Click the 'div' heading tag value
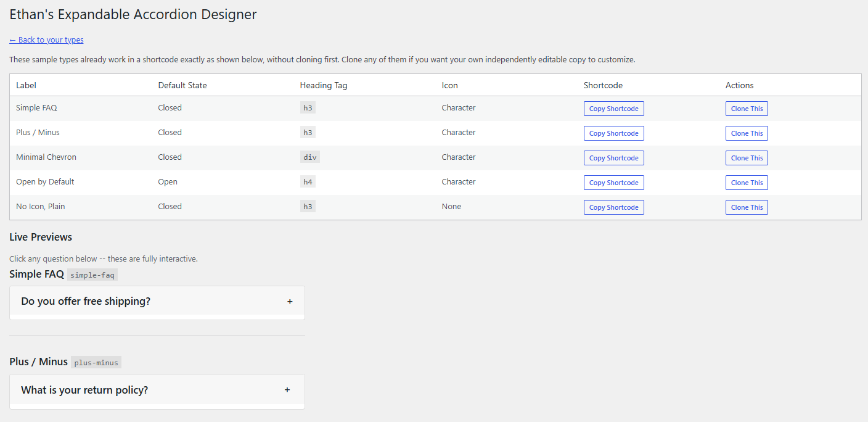Screen dimensions: 868x422 [310, 157]
